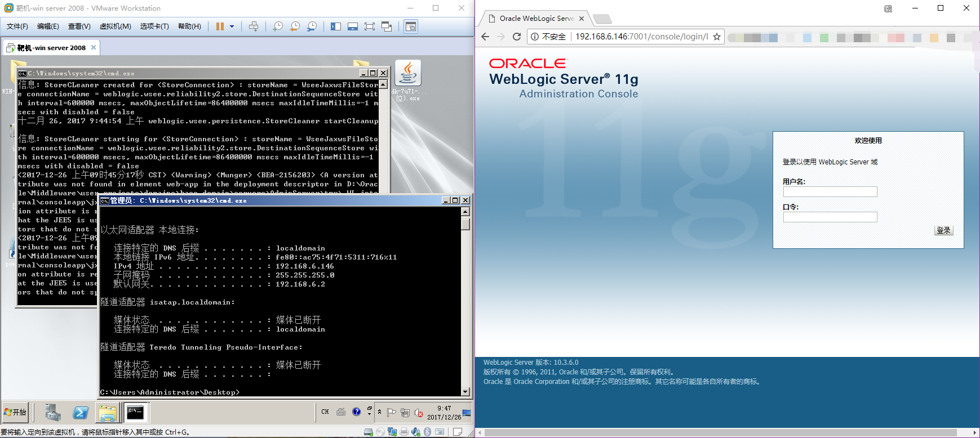
Task: Open the 帮助(H) menu
Action: 189,26
